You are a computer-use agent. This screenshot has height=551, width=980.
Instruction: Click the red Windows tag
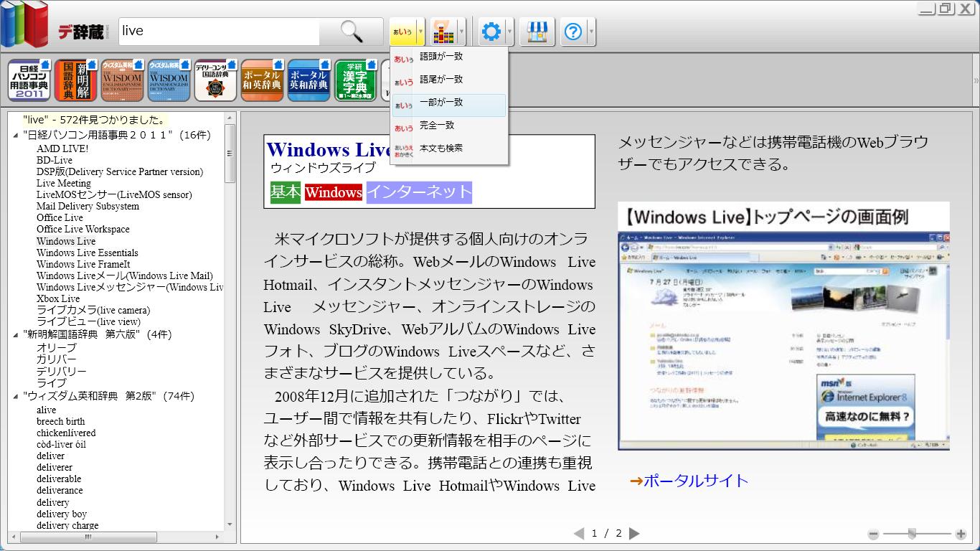(x=334, y=192)
